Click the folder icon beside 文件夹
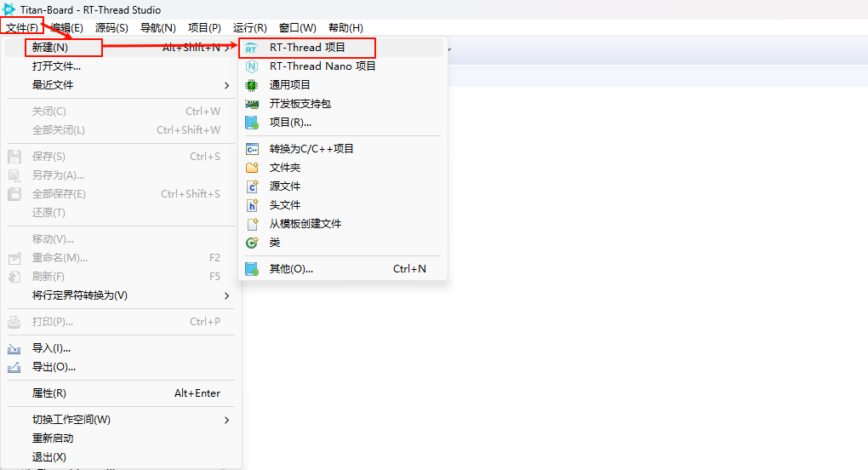The width and height of the screenshot is (868, 470). tap(251, 168)
